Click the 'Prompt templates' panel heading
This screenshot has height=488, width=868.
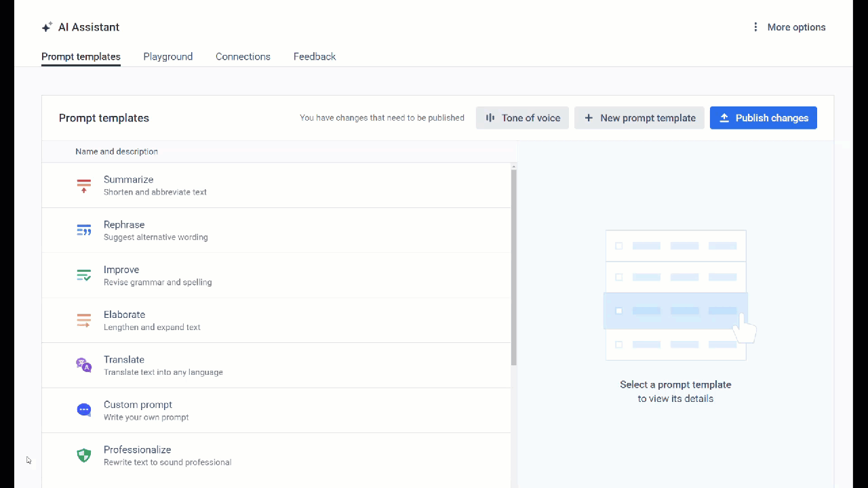pos(104,118)
